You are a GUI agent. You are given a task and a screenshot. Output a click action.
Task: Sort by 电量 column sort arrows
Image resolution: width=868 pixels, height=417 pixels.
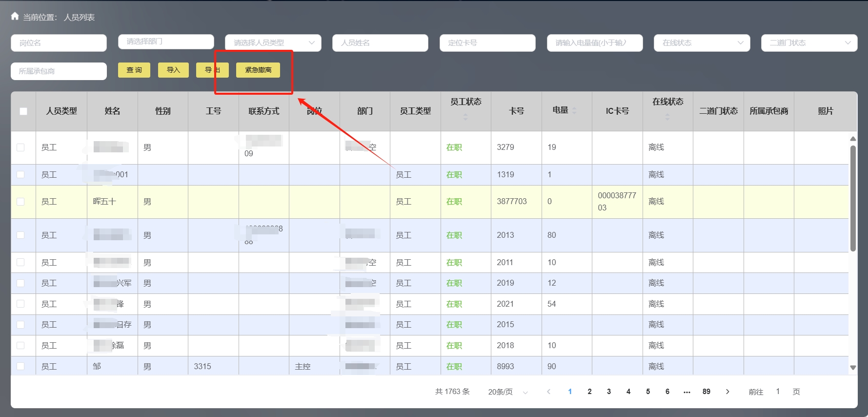(574, 110)
